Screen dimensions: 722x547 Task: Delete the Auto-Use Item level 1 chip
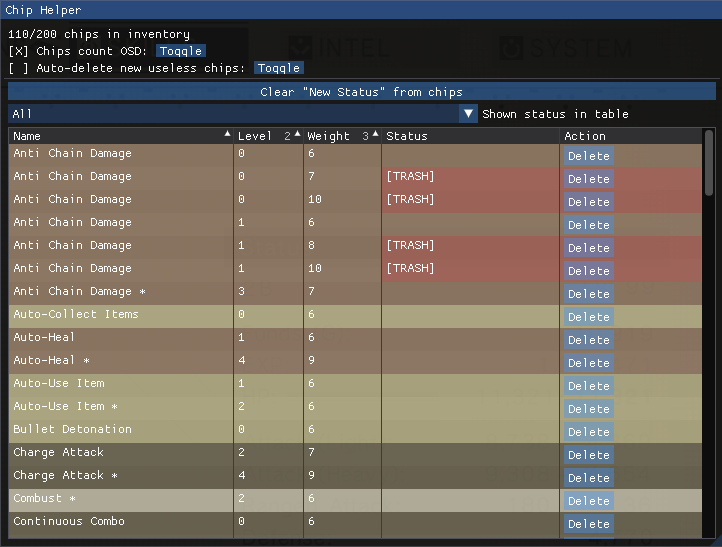tap(588, 386)
